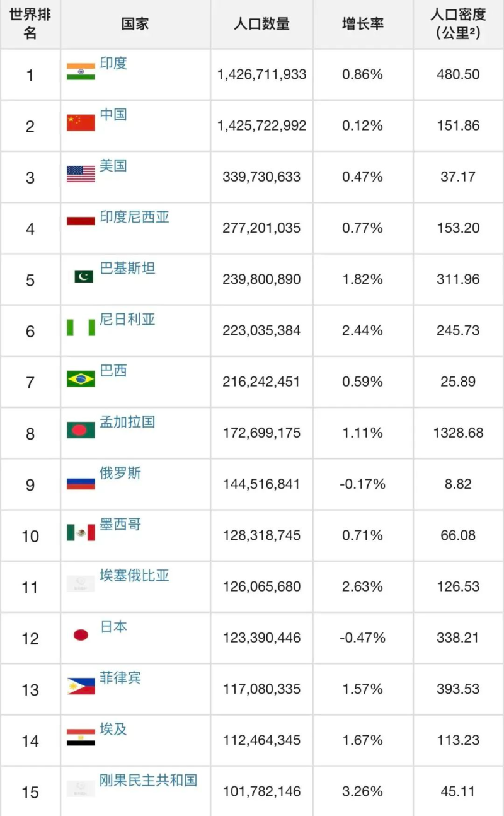Click the Philippines flag icon
The height and width of the screenshot is (816, 504).
(x=81, y=685)
